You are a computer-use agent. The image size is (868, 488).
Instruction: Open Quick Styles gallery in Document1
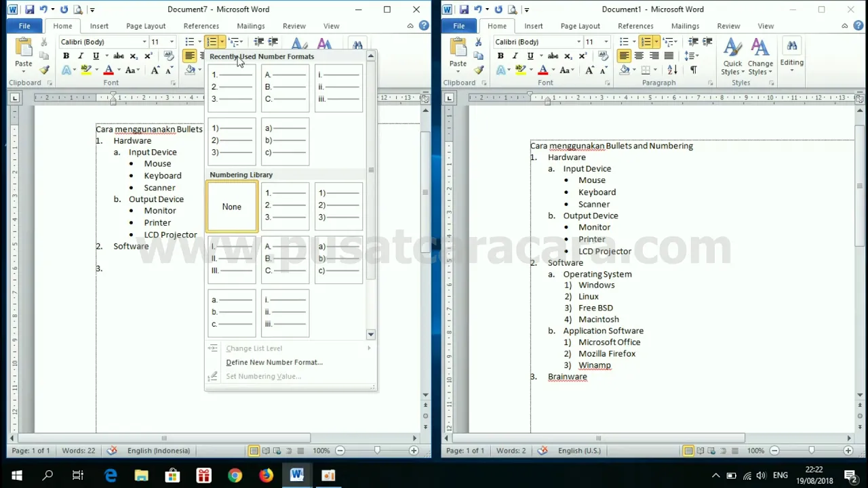tap(732, 57)
